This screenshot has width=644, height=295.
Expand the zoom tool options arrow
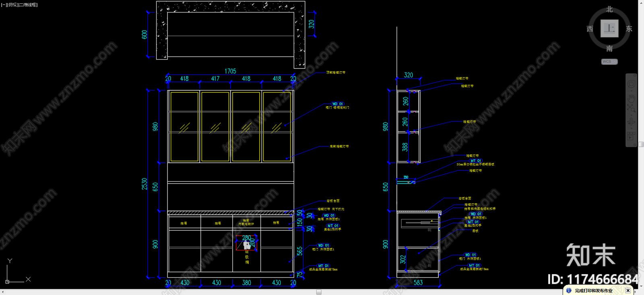(631, 115)
